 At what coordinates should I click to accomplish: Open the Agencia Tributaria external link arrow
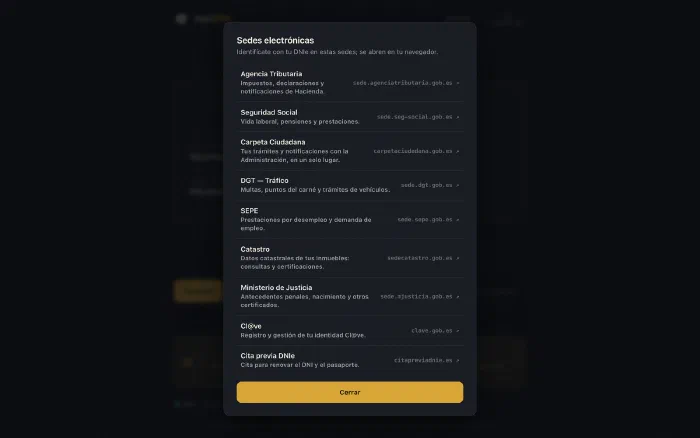click(x=458, y=83)
